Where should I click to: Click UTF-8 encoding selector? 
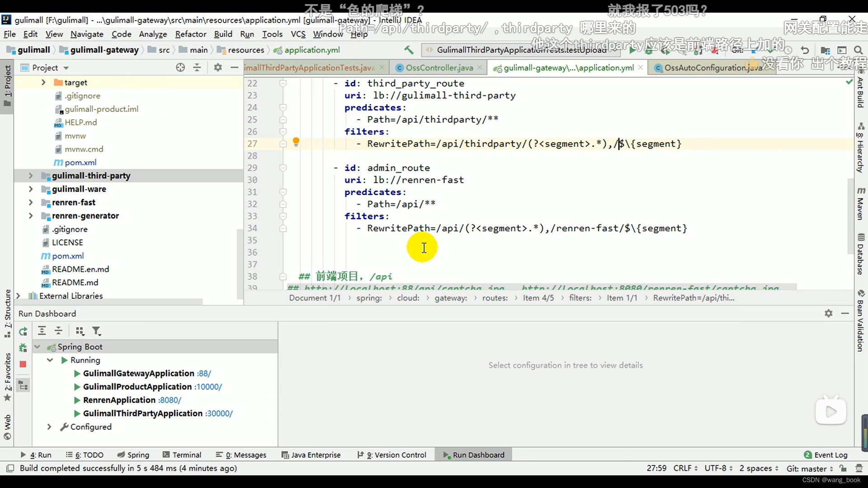pyautogui.click(x=718, y=469)
